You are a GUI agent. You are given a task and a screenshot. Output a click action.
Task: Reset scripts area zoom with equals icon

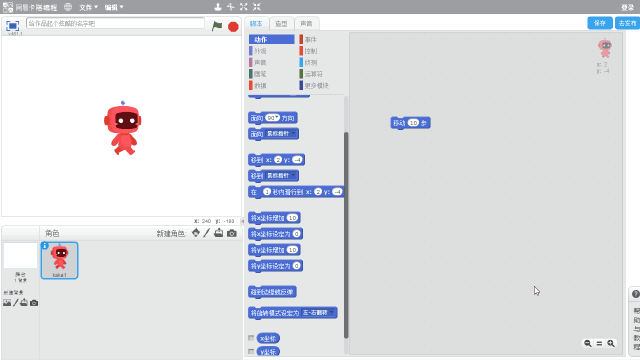click(599, 344)
